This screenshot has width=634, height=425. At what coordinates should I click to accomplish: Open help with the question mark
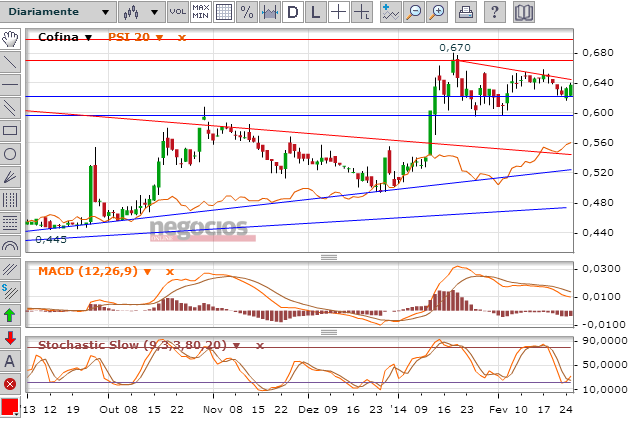click(495, 12)
